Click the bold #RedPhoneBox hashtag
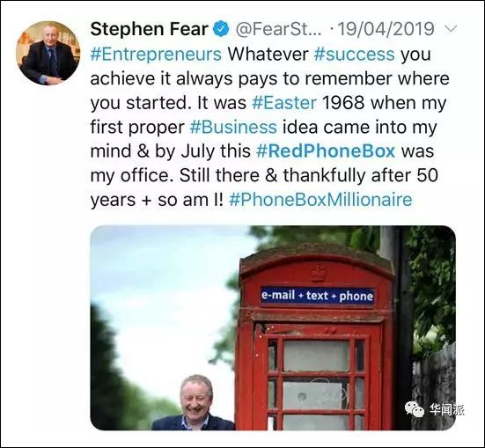This screenshot has width=485, height=448. point(326,151)
